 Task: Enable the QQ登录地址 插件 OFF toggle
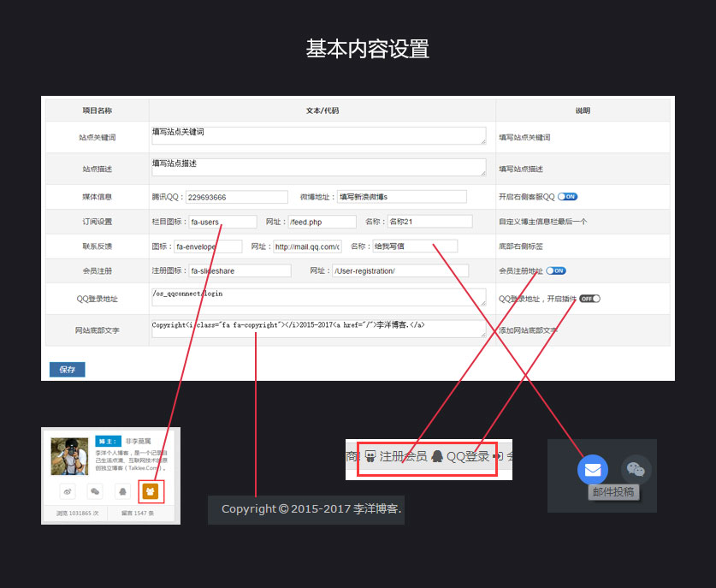589,299
